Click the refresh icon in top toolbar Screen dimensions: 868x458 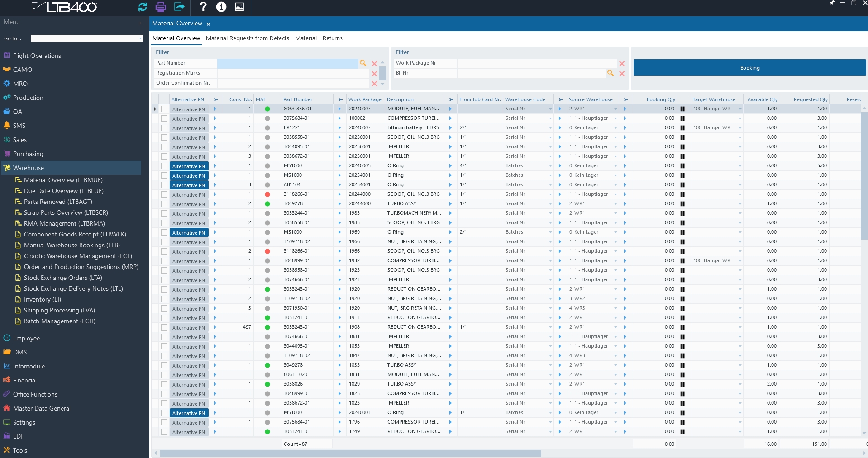tap(143, 7)
